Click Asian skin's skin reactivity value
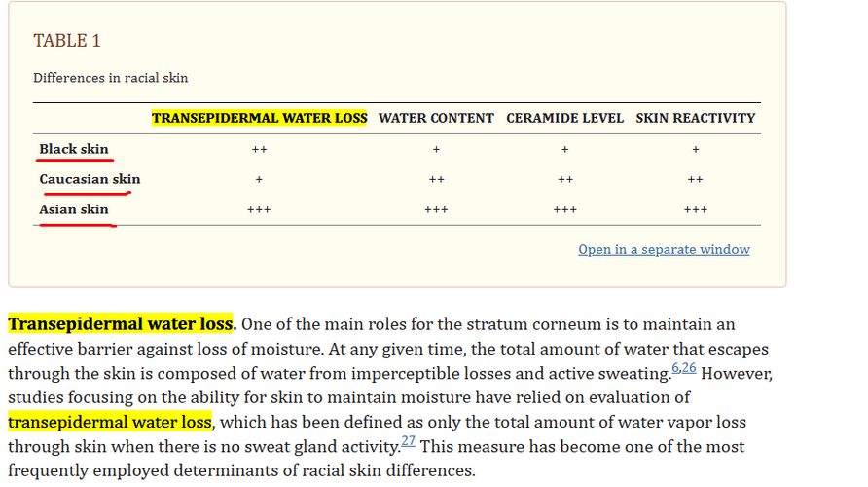Image resolution: width=868 pixels, height=487 pixels. 696,210
